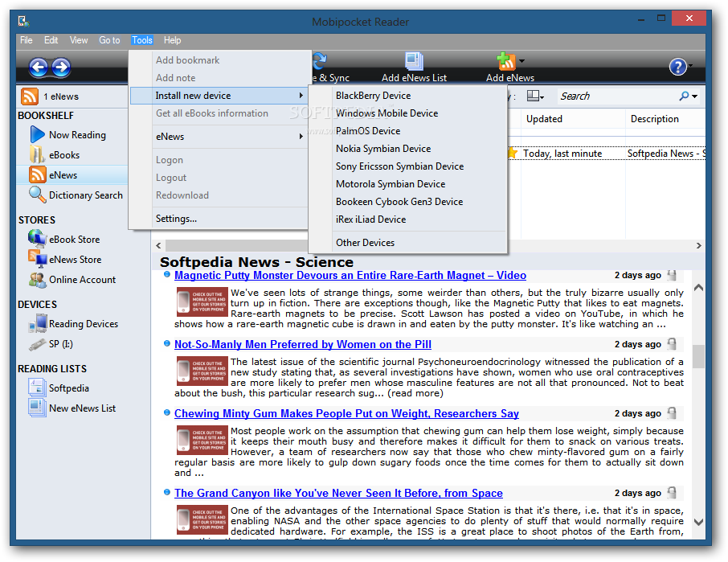Open the View menu
728x562 pixels.
(79, 40)
